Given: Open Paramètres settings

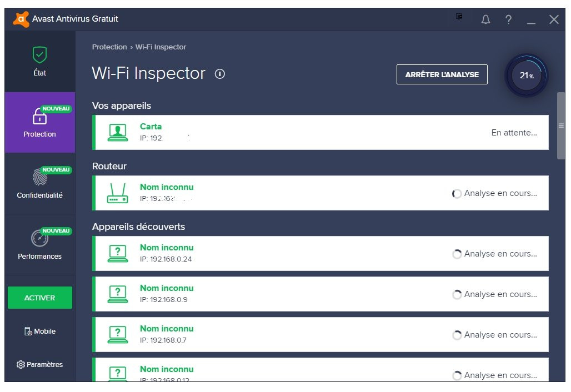Looking at the screenshot, I should (39, 365).
